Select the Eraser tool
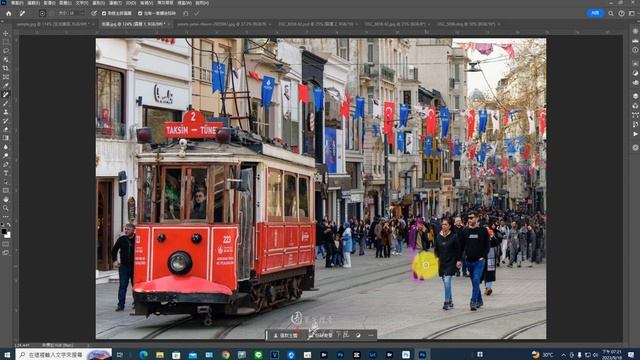 click(x=6, y=129)
